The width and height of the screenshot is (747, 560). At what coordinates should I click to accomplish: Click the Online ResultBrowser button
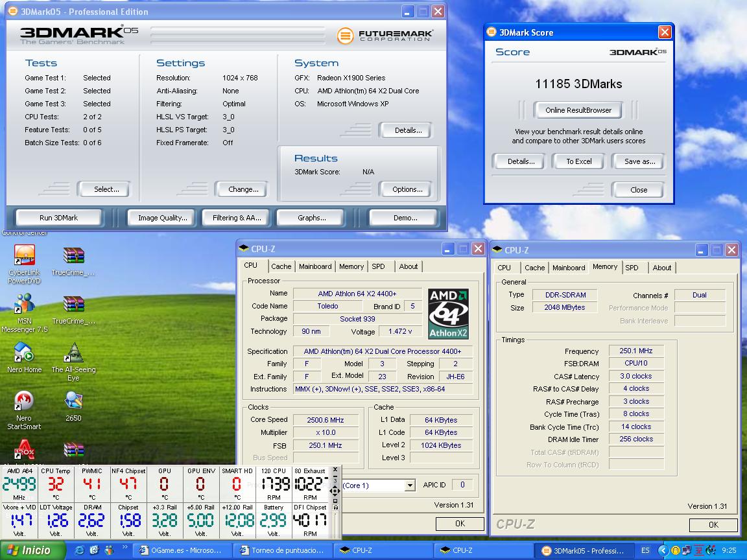pyautogui.click(x=578, y=110)
